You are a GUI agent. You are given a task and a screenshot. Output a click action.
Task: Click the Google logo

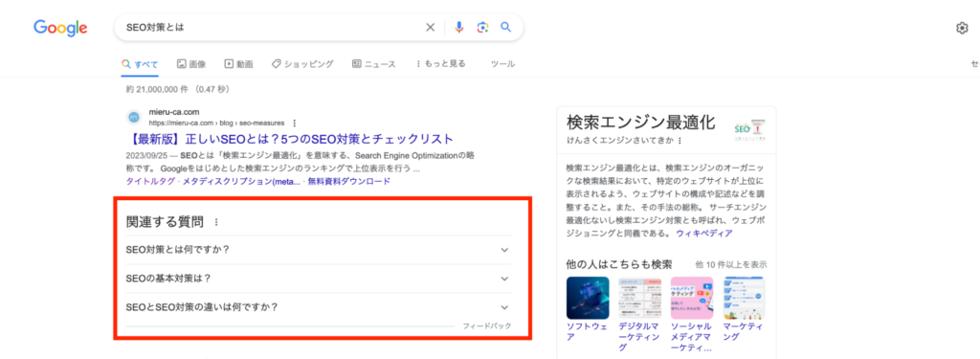[x=60, y=28]
